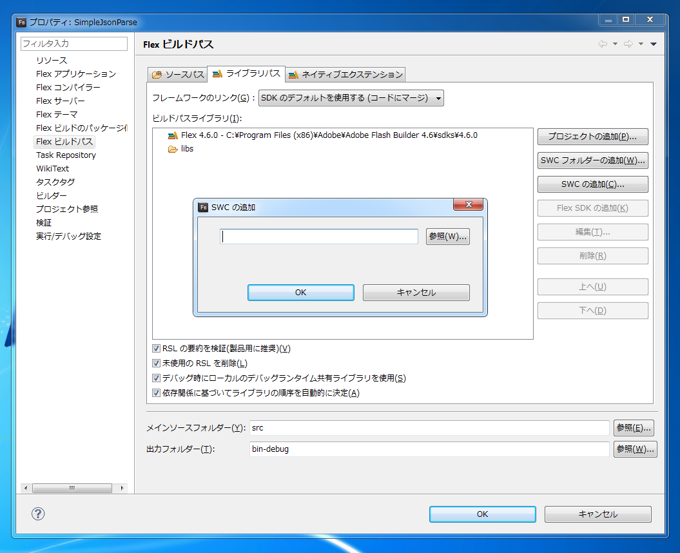Click 参照(W)... next to output folder
Screen dimensions: 680x553
[635, 449]
